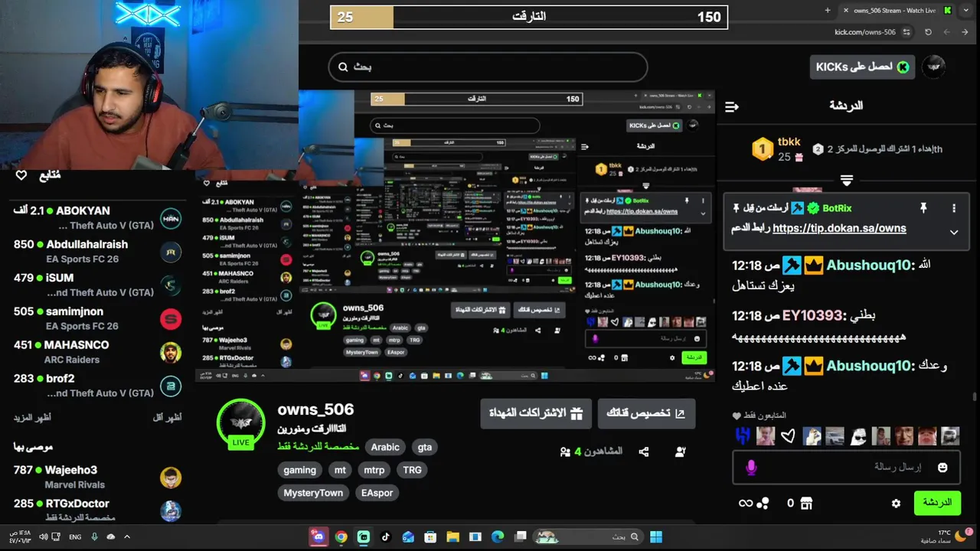Open ABOKYAN channel in sidebar

click(x=97, y=217)
